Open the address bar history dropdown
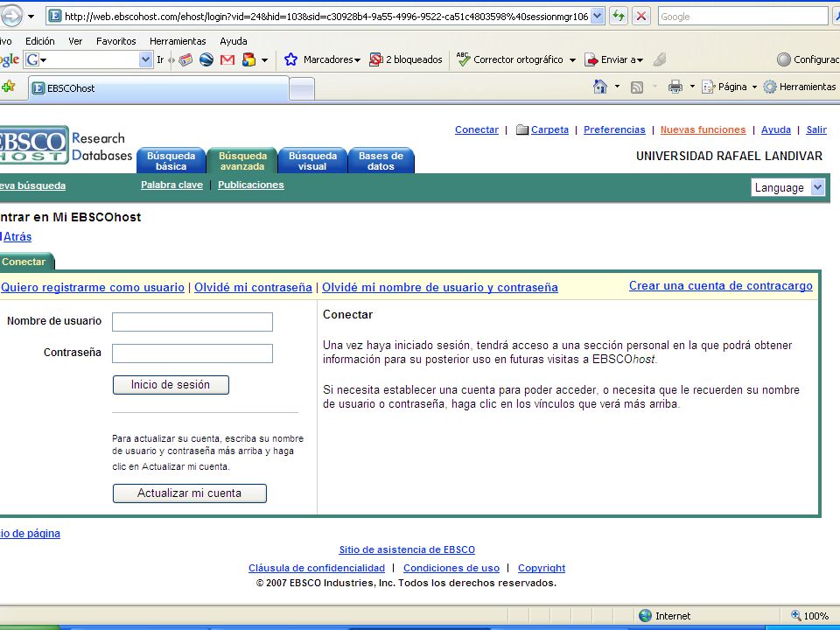Image resolution: width=840 pixels, height=630 pixels. pyautogui.click(x=598, y=16)
